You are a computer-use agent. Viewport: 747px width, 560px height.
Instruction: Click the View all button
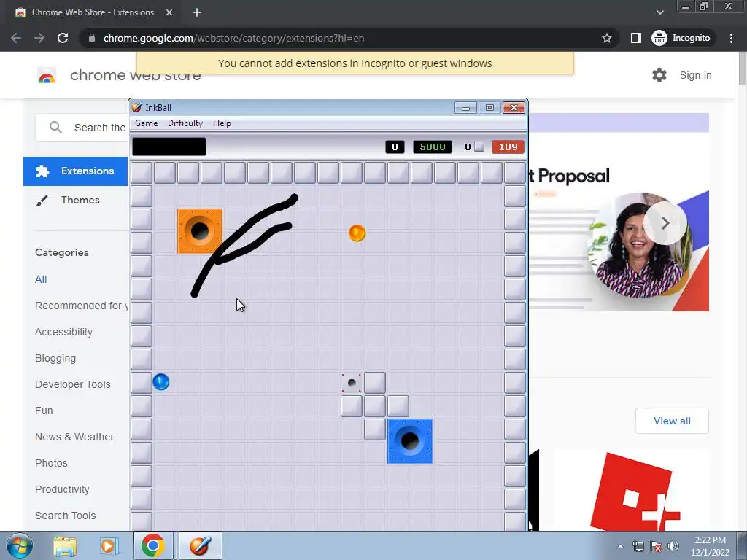point(672,421)
